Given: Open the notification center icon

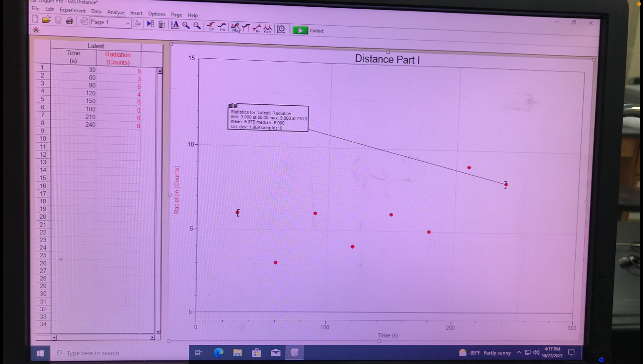Looking at the screenshot, I should pyautogui.click(x=571, y=352).
